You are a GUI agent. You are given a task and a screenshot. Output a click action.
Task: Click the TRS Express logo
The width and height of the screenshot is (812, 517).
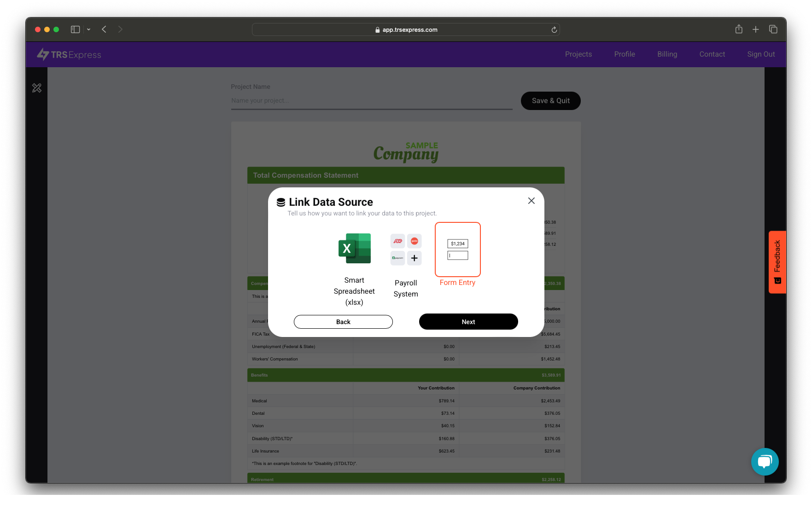pyautogui.click(x=69, y=54)
